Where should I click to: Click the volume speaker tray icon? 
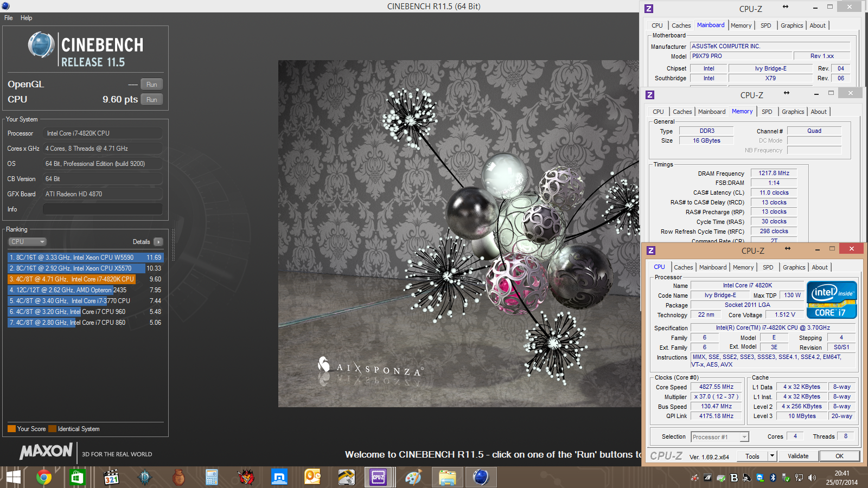pos(812,478)
